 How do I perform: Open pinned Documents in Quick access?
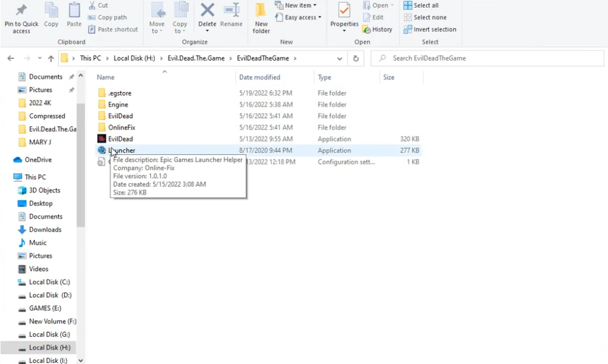45,77
